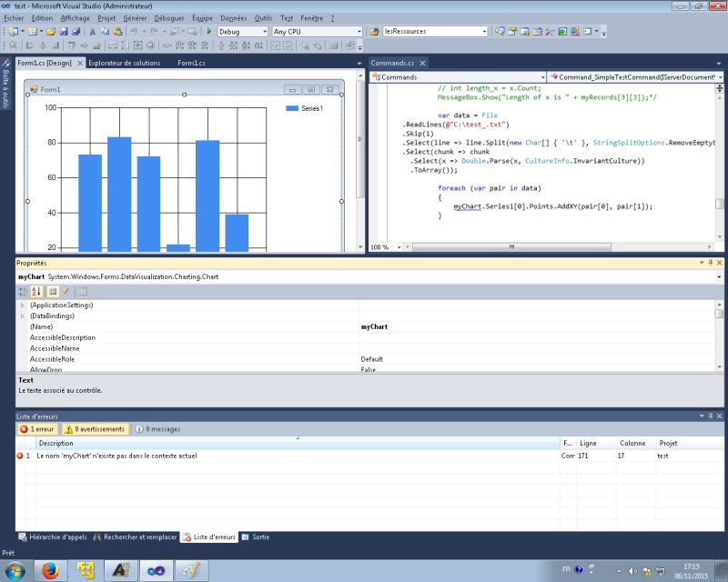The height and width of the screenshot is (582, 728).
Task: Open the Extension Manager toolbar icon
Action: (x=575, y=31)
